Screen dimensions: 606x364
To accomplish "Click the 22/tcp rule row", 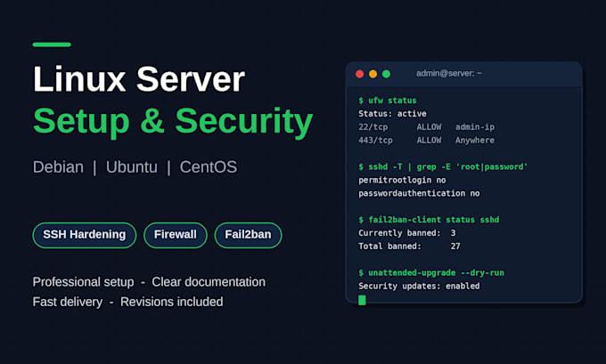I will click(426, 126).
